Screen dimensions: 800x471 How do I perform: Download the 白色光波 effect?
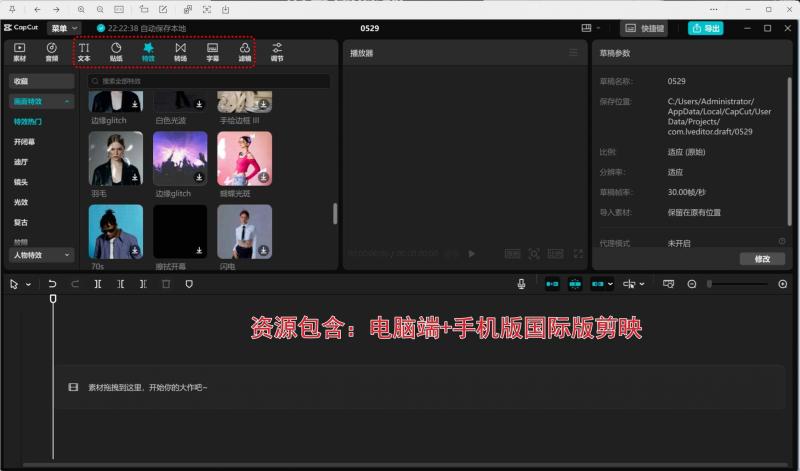point(199,104)
